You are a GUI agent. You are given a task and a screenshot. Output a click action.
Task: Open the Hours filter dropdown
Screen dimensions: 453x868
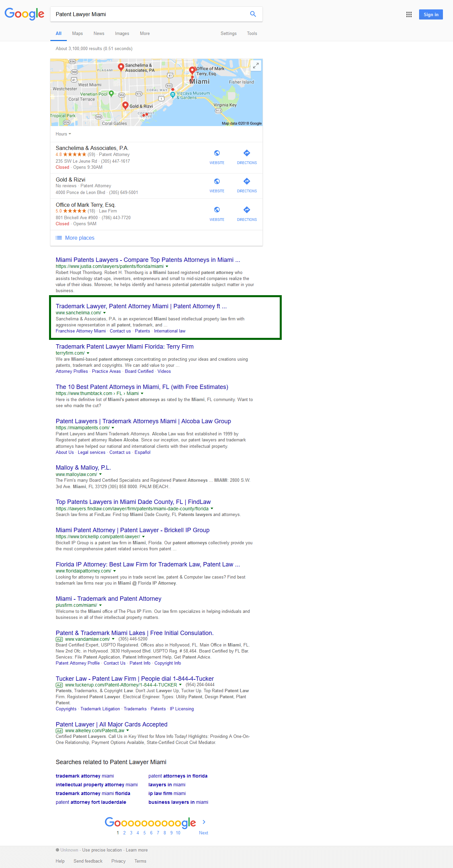click(63, 134)
